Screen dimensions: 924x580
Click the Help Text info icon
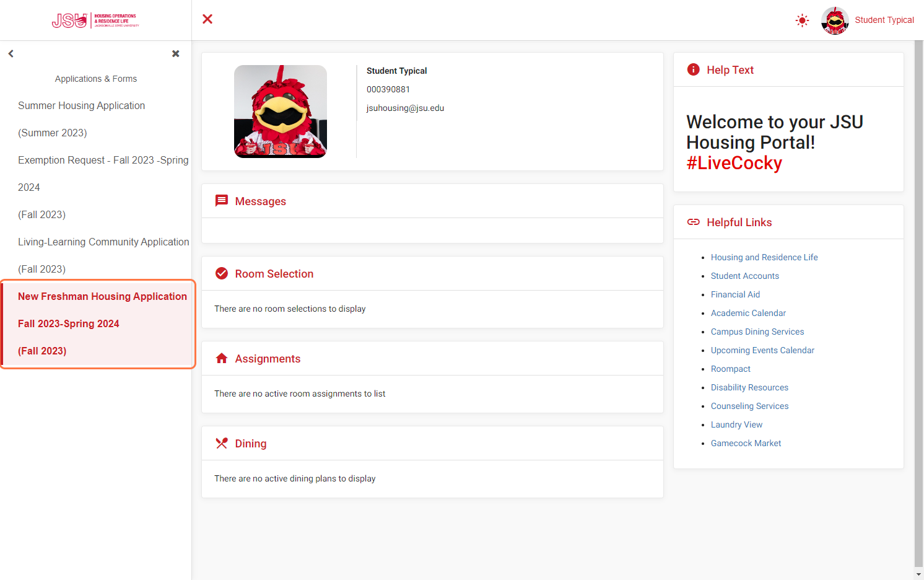coord(694,69)
